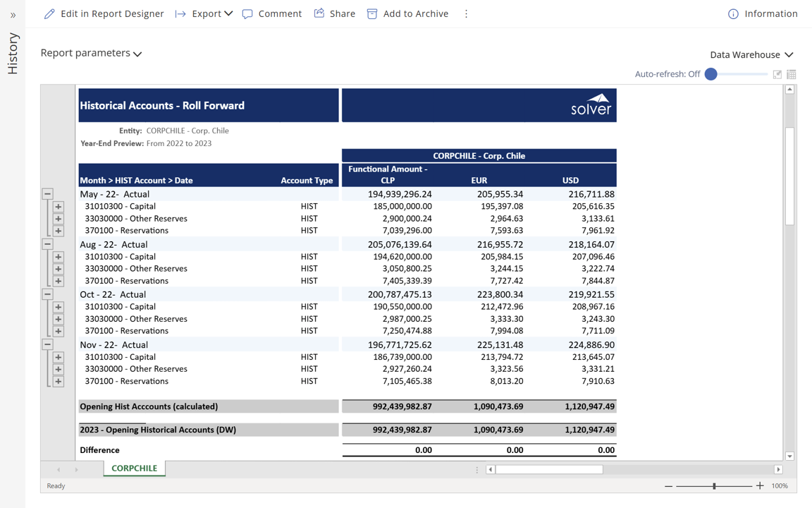The width and height of the screenshot is (812, 508).
Task: Click the Information circle icon
Action: (733, 14)
